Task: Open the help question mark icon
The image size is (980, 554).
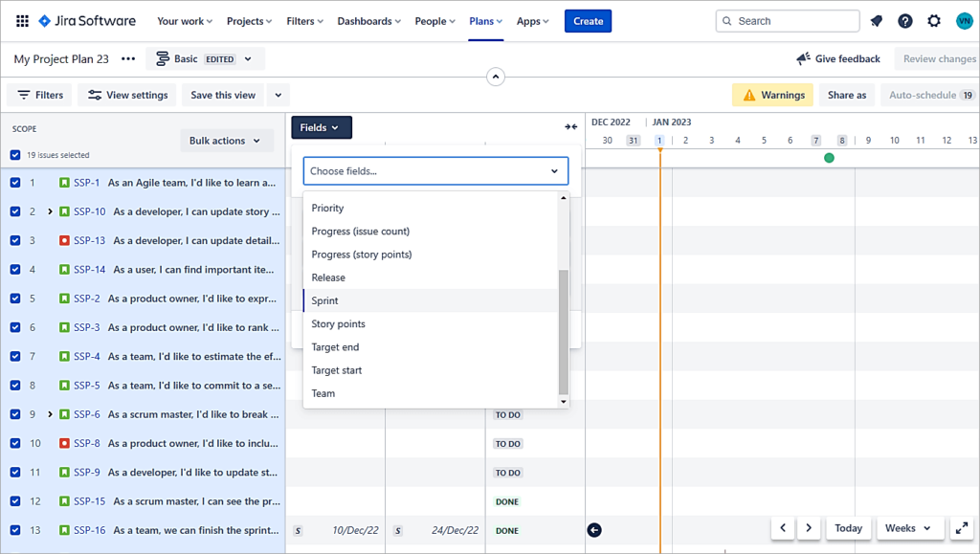Action: pos(905,21)
